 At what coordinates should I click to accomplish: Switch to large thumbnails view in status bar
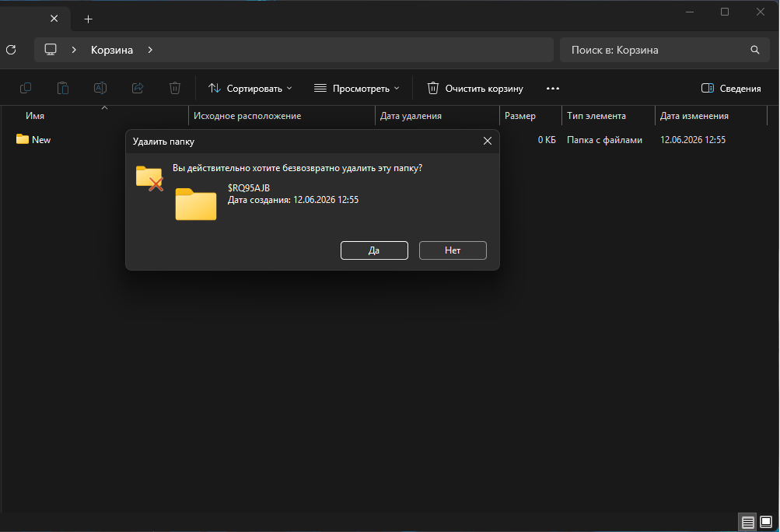766,522
